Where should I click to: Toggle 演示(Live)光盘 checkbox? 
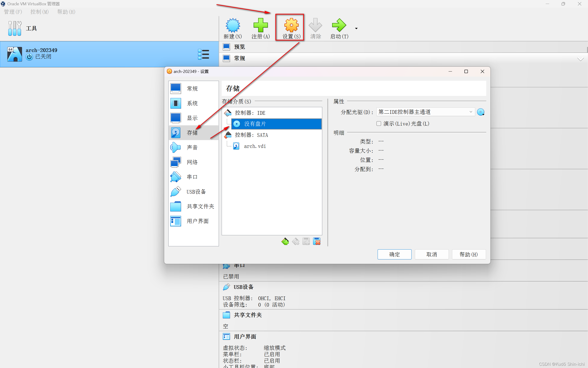[379, 124]
